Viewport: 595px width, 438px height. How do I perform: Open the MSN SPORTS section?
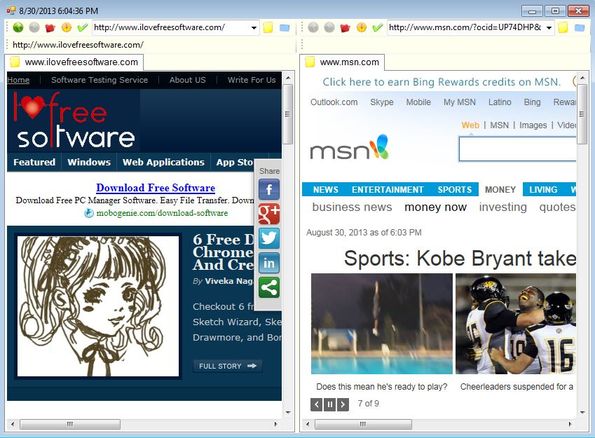455,189
